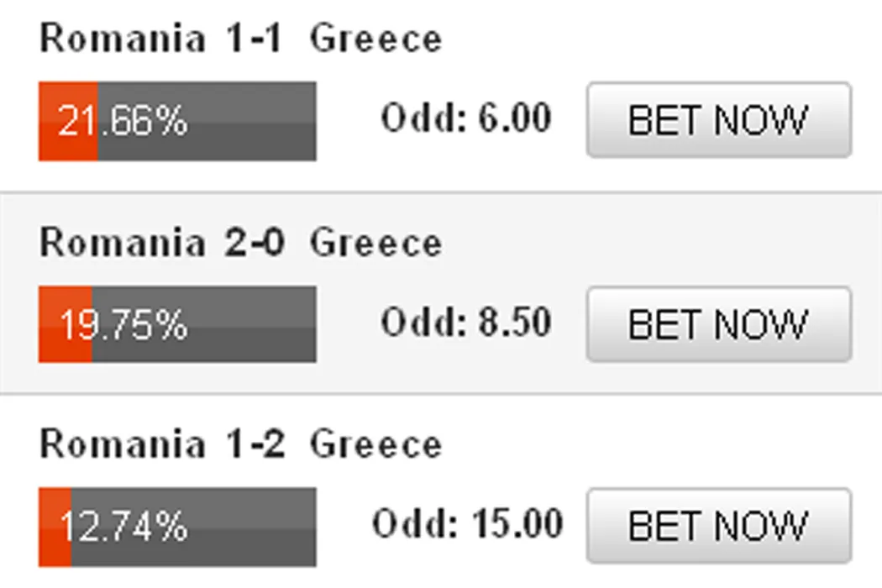Viewport: 882px width, 588px height.
Task: Select the Romania 1-1 Greece score title
Action: pos(240,39)
